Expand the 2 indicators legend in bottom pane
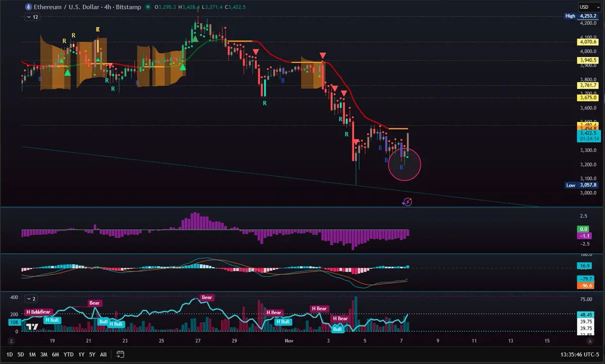 pos(32,298)
